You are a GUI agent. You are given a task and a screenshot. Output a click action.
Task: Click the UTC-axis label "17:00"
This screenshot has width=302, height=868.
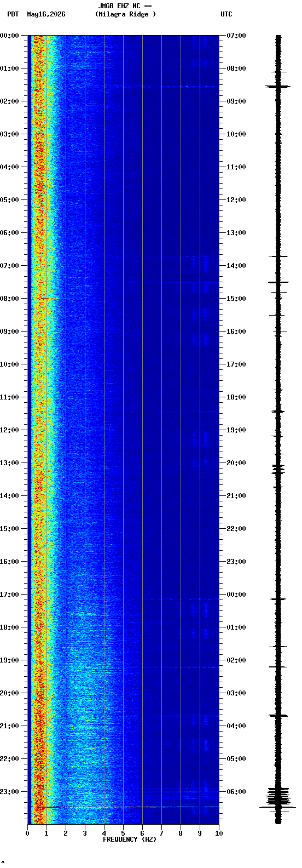(236, 364)
